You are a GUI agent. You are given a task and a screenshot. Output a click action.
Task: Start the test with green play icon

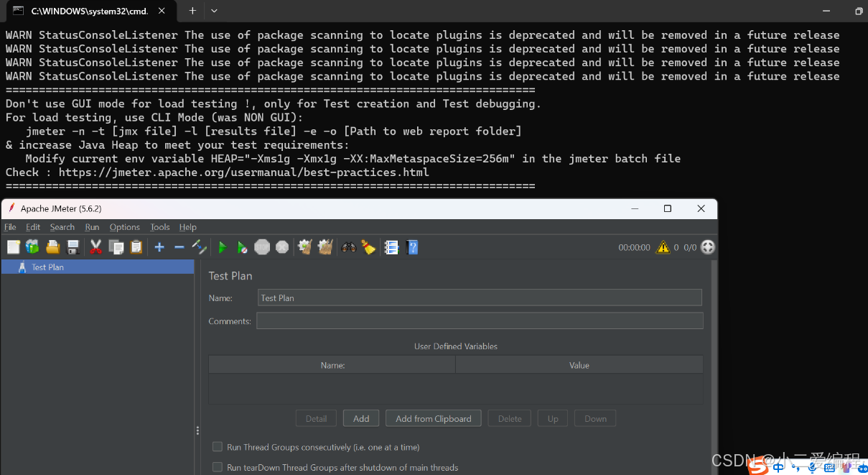click(223, 247)
